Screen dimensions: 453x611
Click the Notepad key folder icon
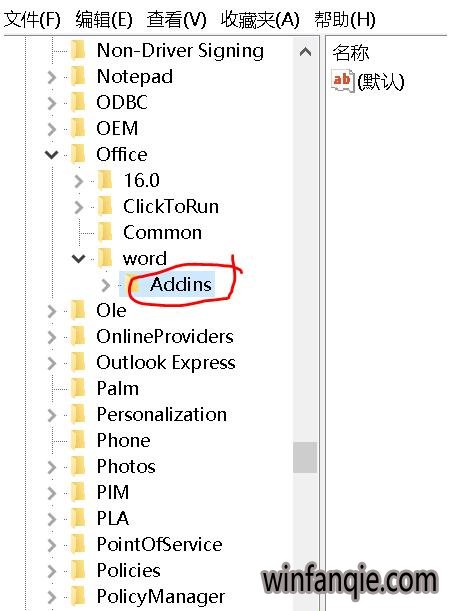tap(78, 76)
